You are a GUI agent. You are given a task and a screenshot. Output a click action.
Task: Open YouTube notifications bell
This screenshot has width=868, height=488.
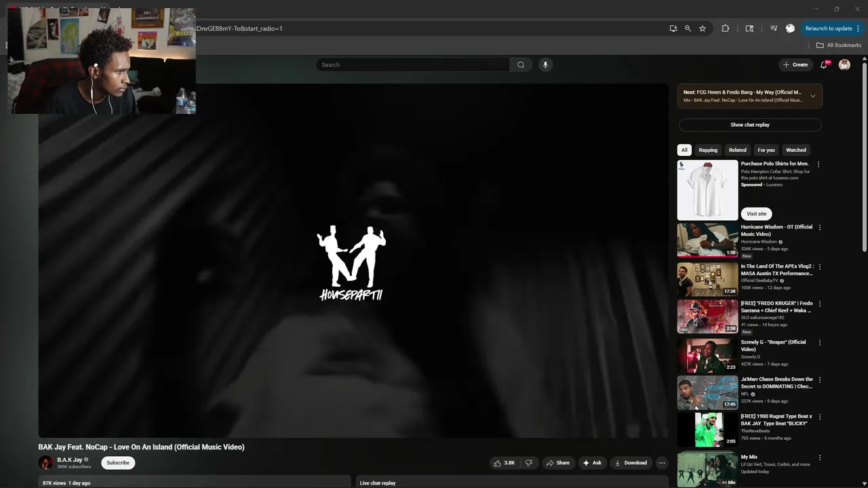[824, 65]
